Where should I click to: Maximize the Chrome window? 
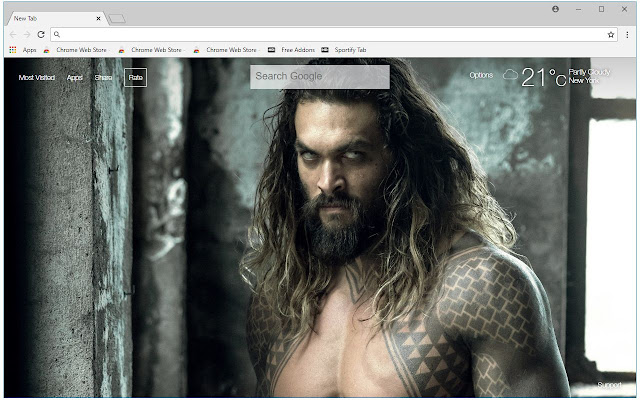click(601, 9)
